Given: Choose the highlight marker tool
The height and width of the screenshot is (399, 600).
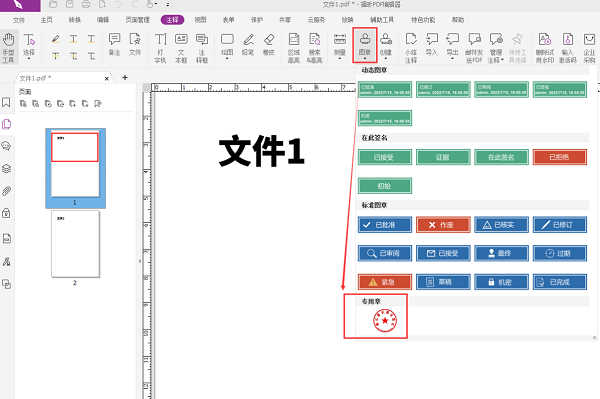Looking at the screenshot, I should (55, 39).
